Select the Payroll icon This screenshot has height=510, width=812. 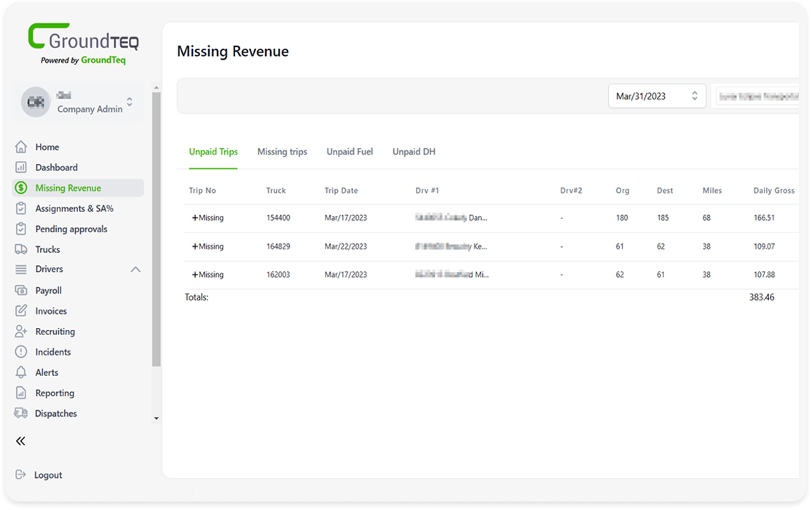click(x=21, y=291)
